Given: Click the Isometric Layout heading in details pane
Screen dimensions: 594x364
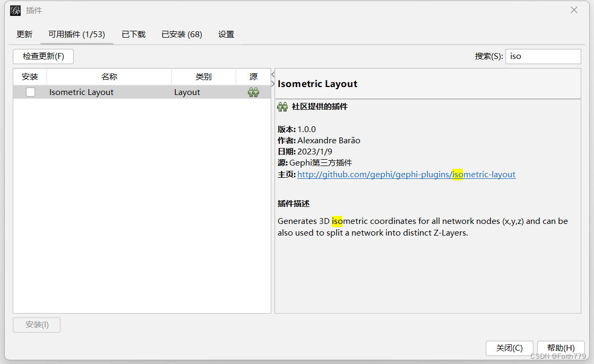Looking at the screenshot, I should (317, 84).
